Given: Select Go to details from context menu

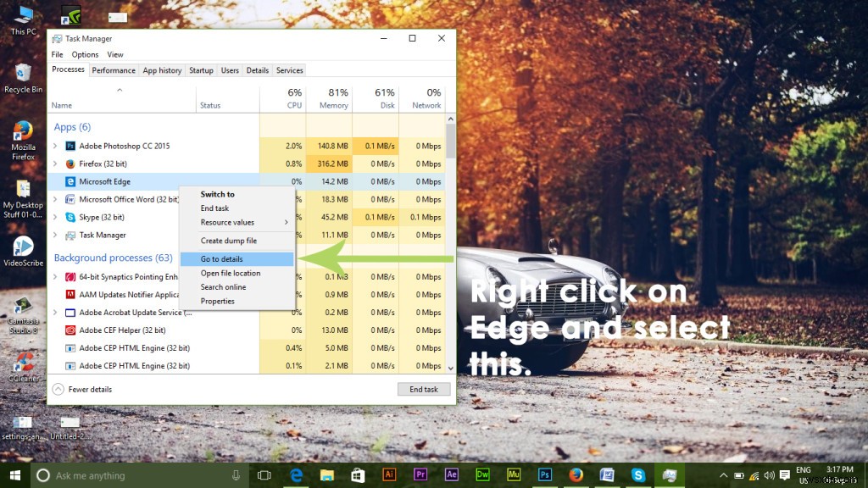Looking at the screenshot, I should [222, 258].
